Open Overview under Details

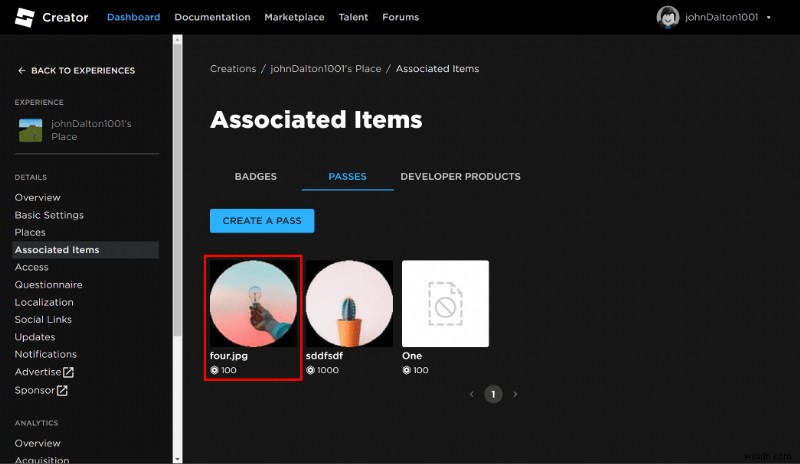point(37,198)
